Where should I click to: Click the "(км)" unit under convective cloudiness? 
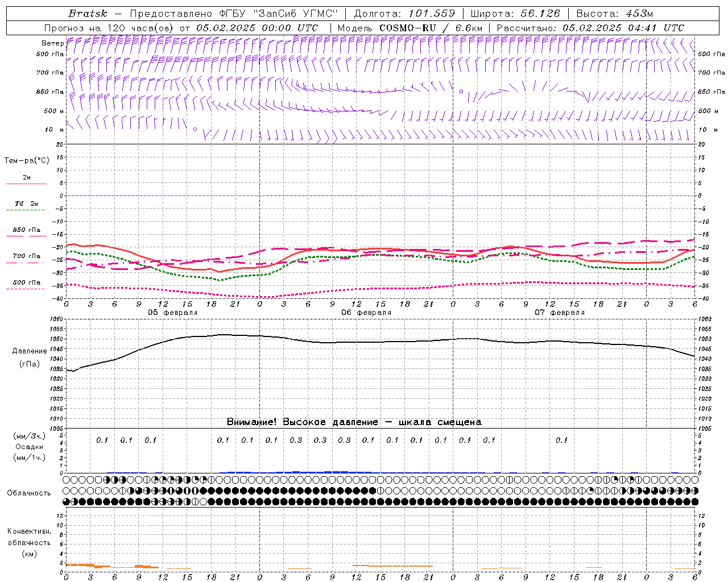[29, 554]
